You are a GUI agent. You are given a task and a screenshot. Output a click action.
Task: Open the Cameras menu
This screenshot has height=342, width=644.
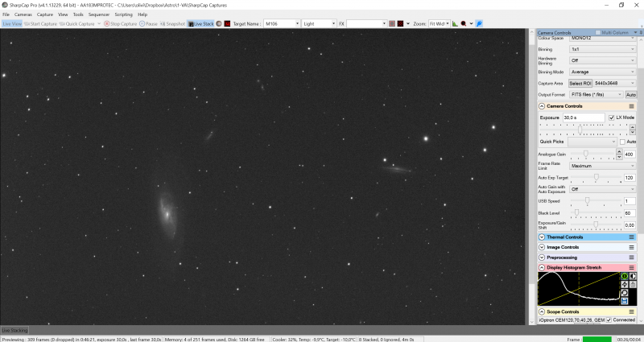(23, 14)
